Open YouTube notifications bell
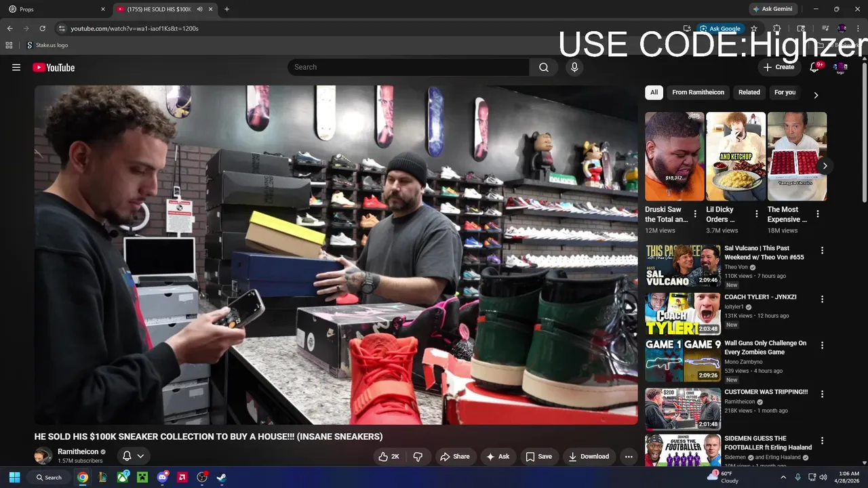 pyautogui.click(x=815, y=67)
